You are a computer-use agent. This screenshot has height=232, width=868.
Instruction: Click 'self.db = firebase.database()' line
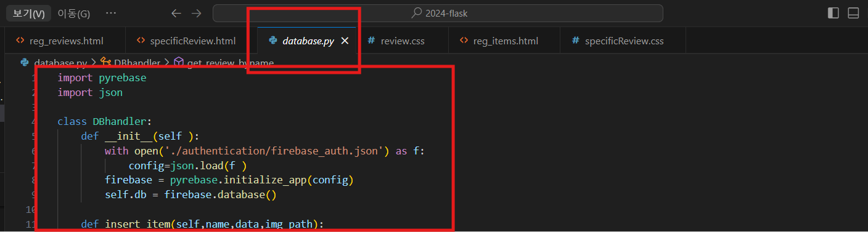(190, 195)
